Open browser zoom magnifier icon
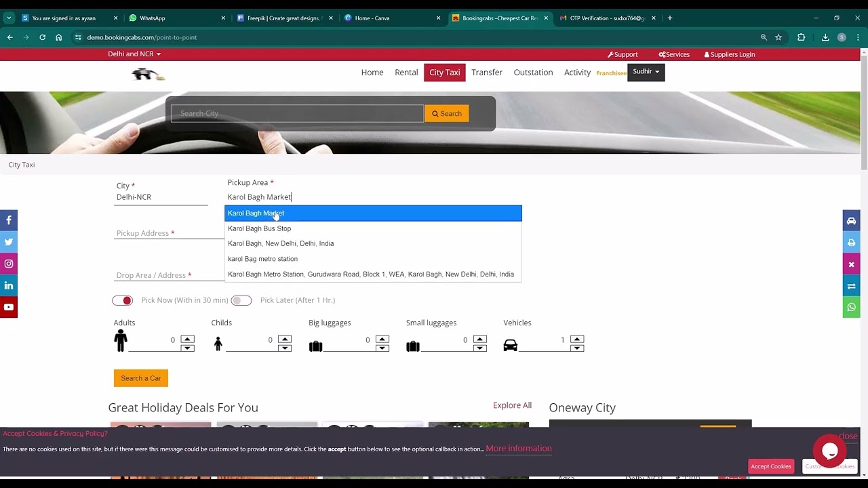The width and height of the screenshot is (868, 488). click(764, 37)
